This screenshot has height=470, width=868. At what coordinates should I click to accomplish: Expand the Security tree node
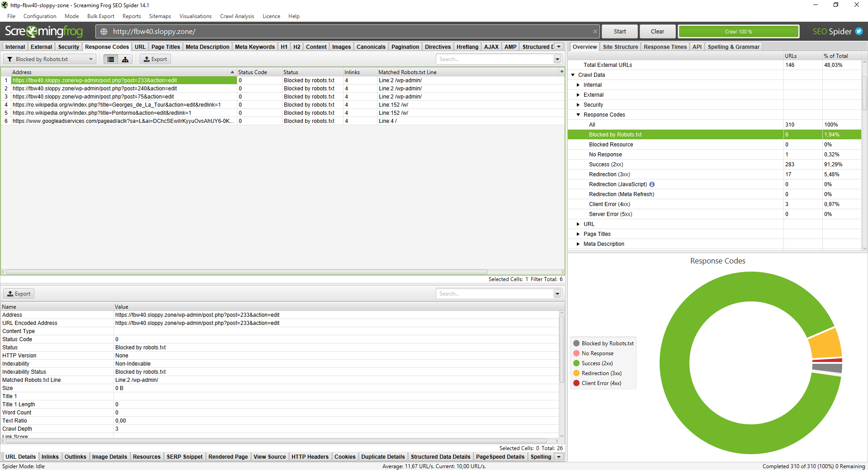pyautogui.click(x=578, y=105)
